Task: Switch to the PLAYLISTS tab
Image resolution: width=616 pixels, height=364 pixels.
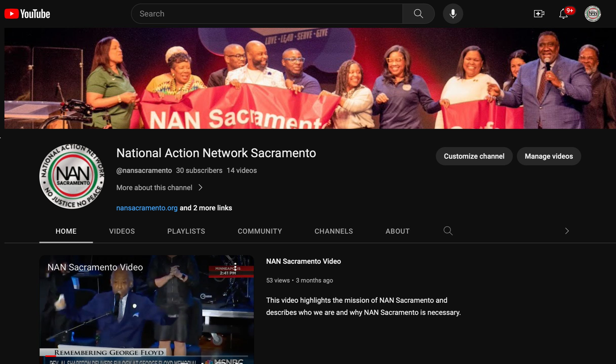Action: (186, 231)
